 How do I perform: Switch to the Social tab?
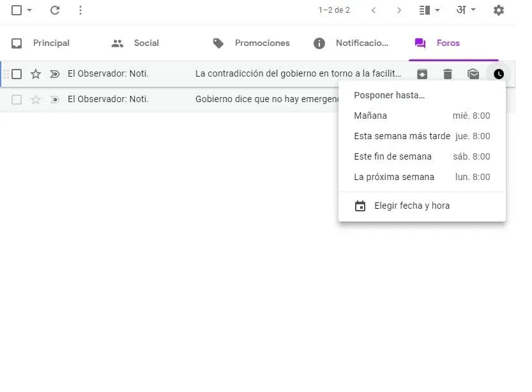(135, 43)
